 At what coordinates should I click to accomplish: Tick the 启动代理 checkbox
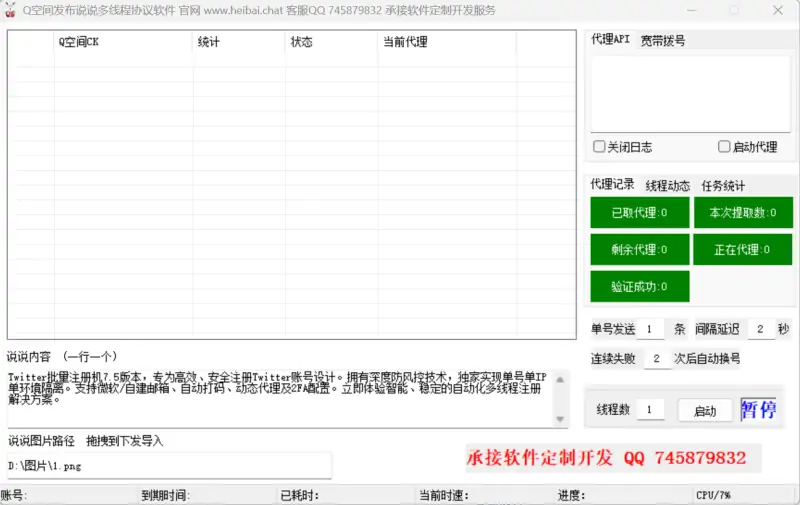724,147
